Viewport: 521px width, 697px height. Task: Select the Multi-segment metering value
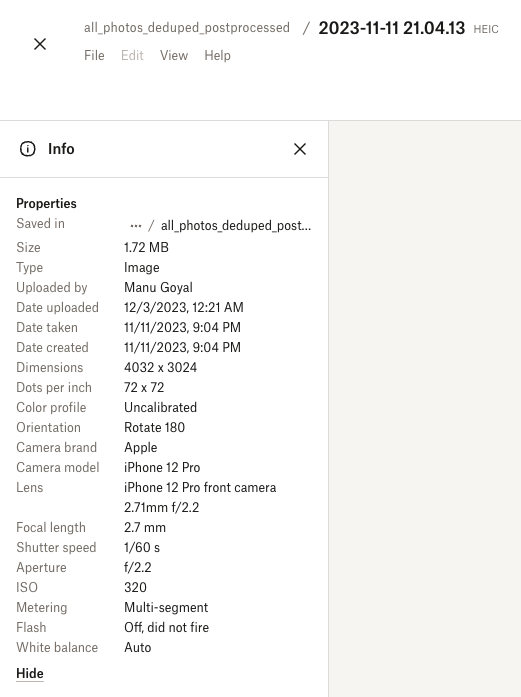pos(166,607)
